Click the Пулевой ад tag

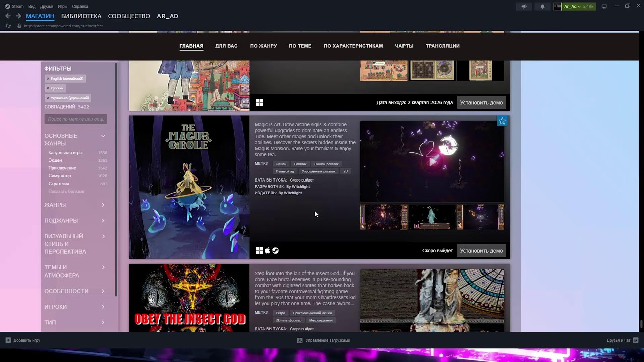point(285,171)
